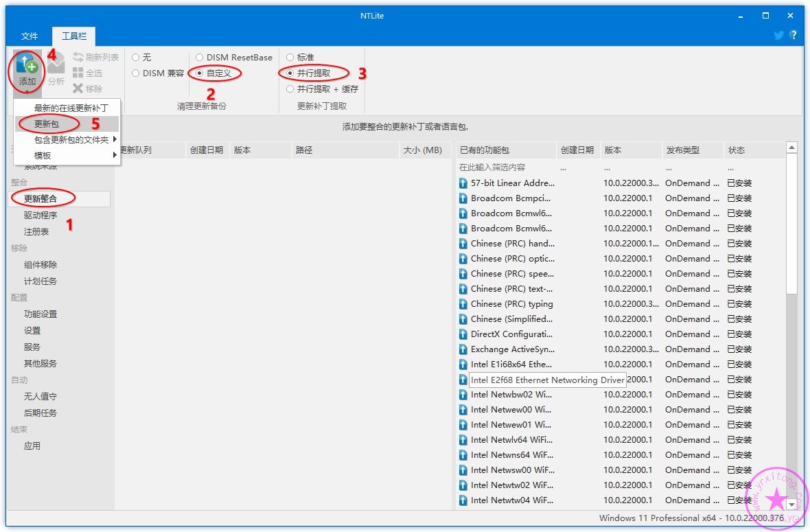The width and height of the screenshot is (810, 532).
Task: Click the icon next to Chinese (PRC) optic...
Action: [x=463, y=258]
